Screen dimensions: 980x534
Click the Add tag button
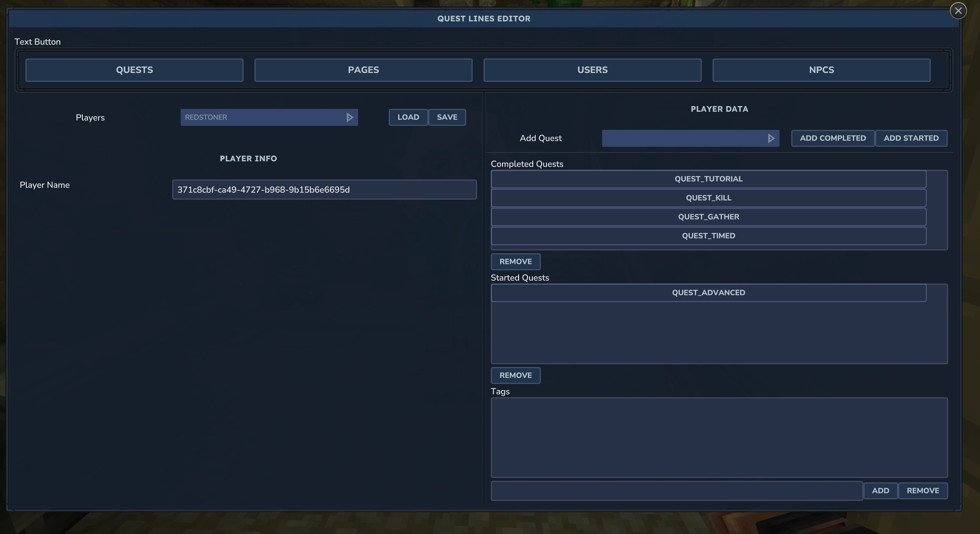(x=880, y=491)
